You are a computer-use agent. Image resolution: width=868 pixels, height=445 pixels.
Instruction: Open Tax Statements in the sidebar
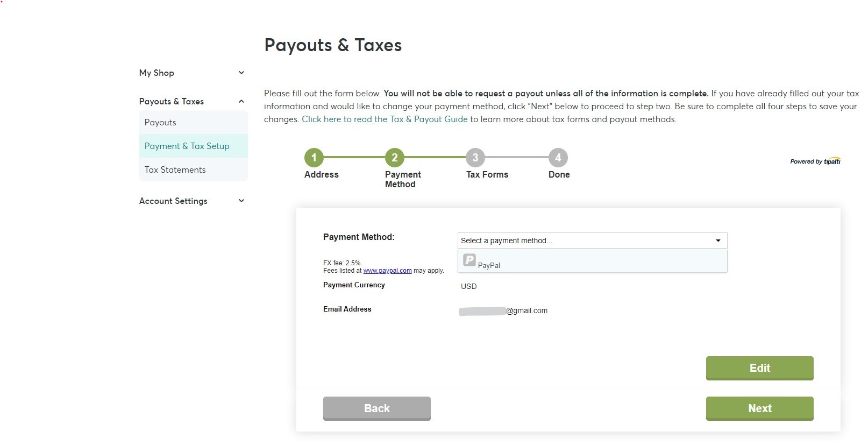[x=194, y=169]
